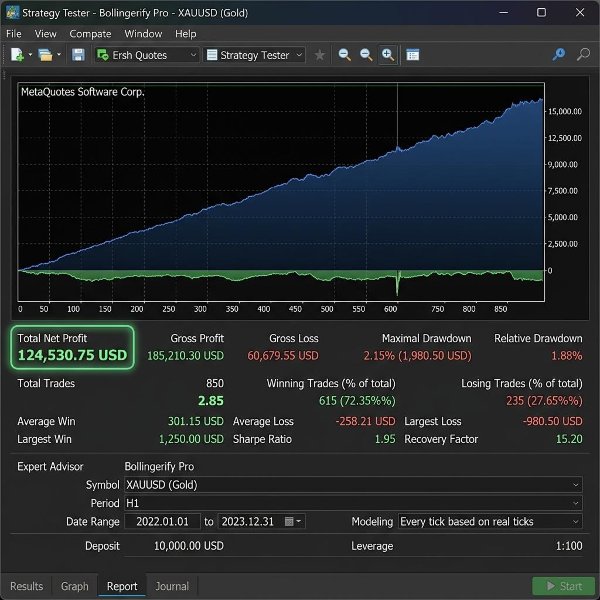Open the Period H1 dropdown
Image resolution: width=600 pixels, height=600 pixels.
[353, 503]
